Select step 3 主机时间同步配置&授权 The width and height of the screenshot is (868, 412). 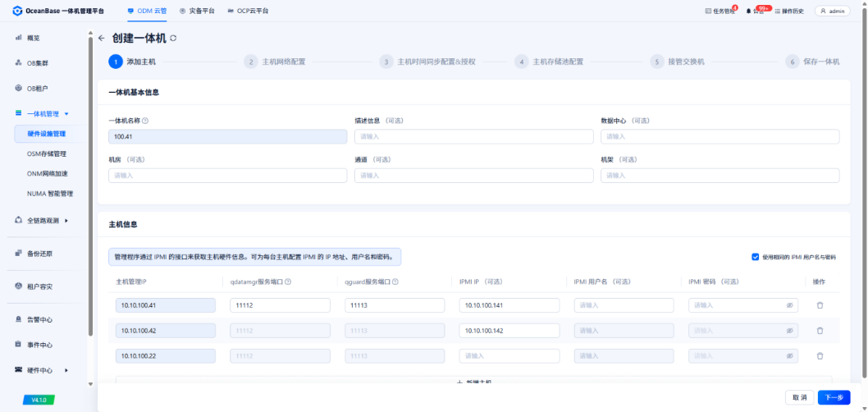427,62
